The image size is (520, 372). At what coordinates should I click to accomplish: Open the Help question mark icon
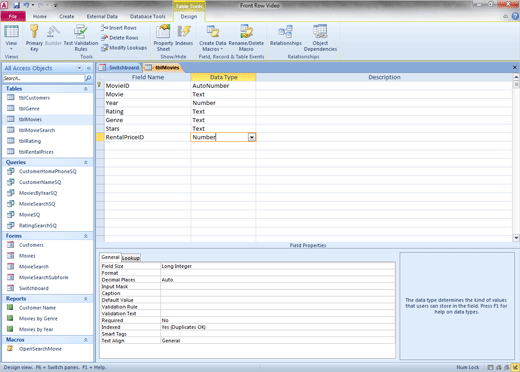click(515, 16)
